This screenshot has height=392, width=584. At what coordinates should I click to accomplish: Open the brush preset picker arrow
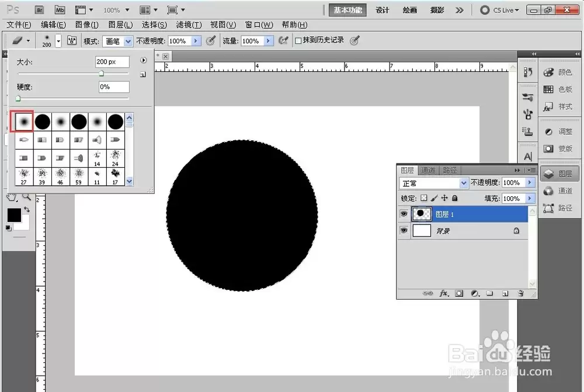pyautogui.click(x=58, y=40)
